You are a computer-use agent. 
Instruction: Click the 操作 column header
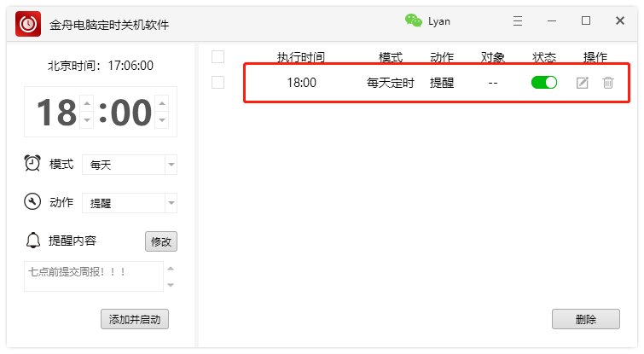tap(595, 57)
